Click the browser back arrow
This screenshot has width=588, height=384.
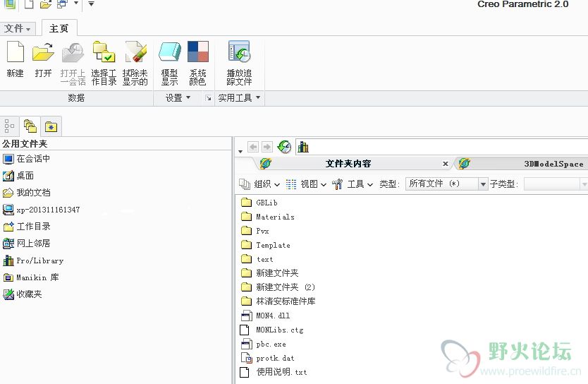coord(253,147)
